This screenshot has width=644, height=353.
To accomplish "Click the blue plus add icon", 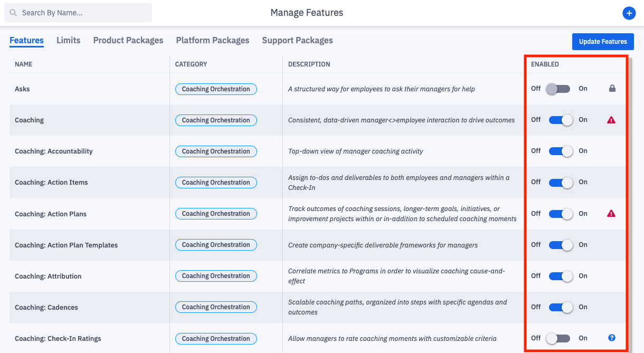I will [629, 13].
